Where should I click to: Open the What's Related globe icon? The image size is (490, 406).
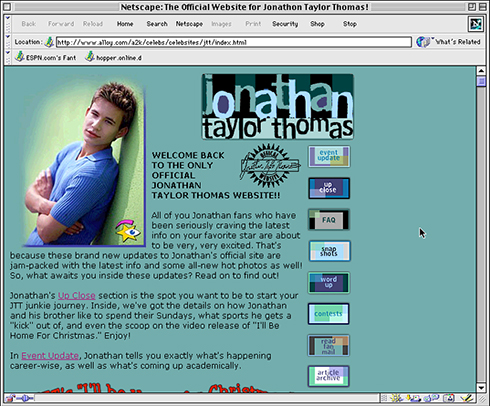423,42
